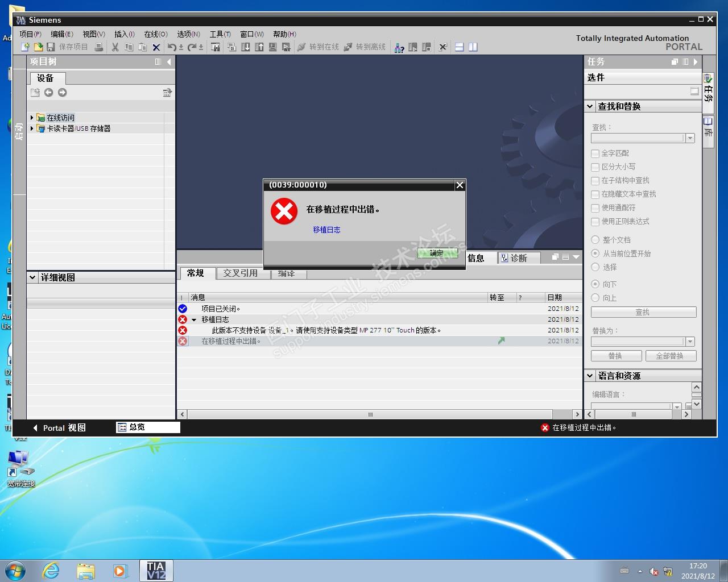Collapse the languages and resources section (语言和资源)

click(x=590, y=376)
